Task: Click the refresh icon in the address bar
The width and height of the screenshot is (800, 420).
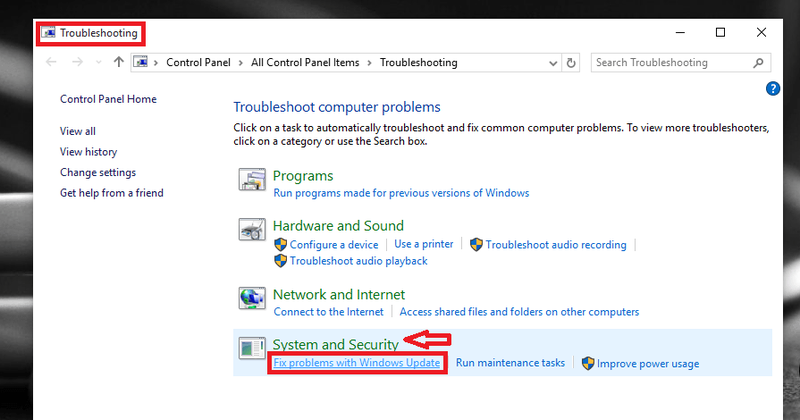Action: pos(571,63)
